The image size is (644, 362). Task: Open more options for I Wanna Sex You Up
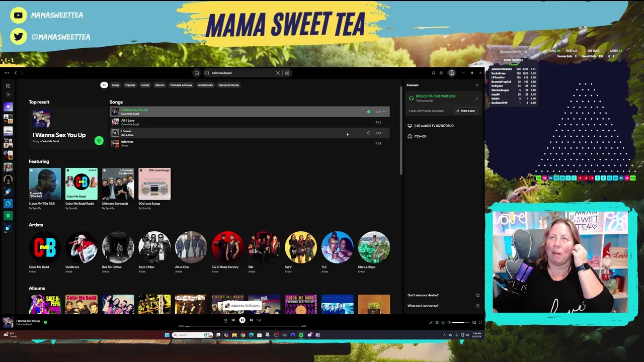point(385,112)
